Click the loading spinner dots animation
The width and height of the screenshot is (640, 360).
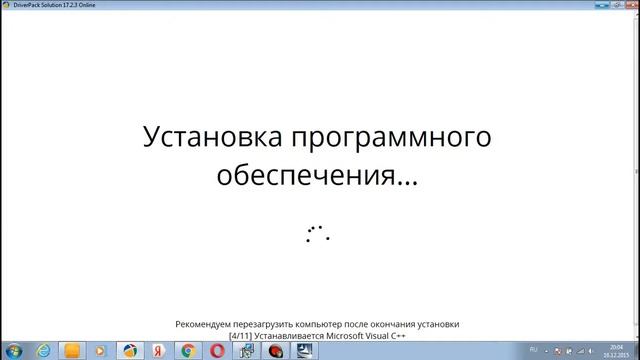pyautogui.click(x=318, y=234)
